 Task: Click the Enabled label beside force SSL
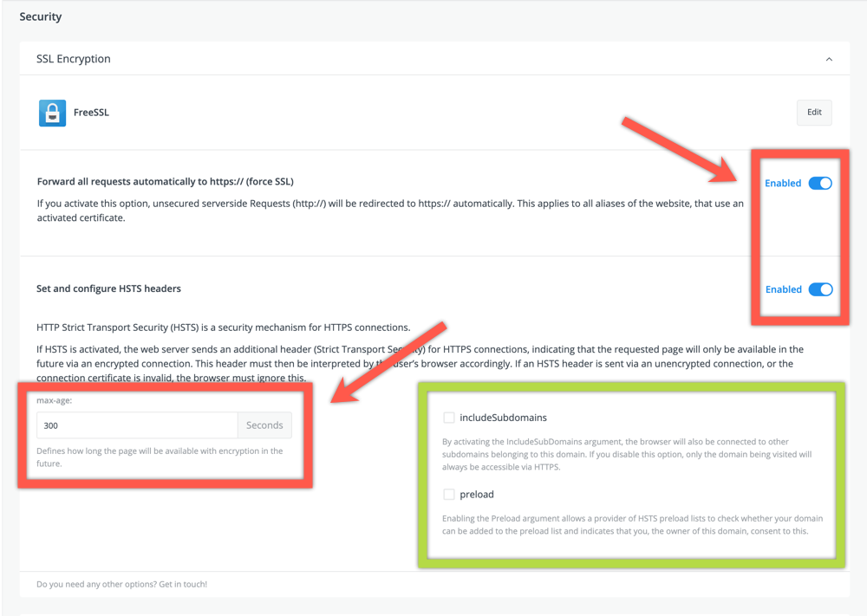pyautogui.click(x=783, y=184)
